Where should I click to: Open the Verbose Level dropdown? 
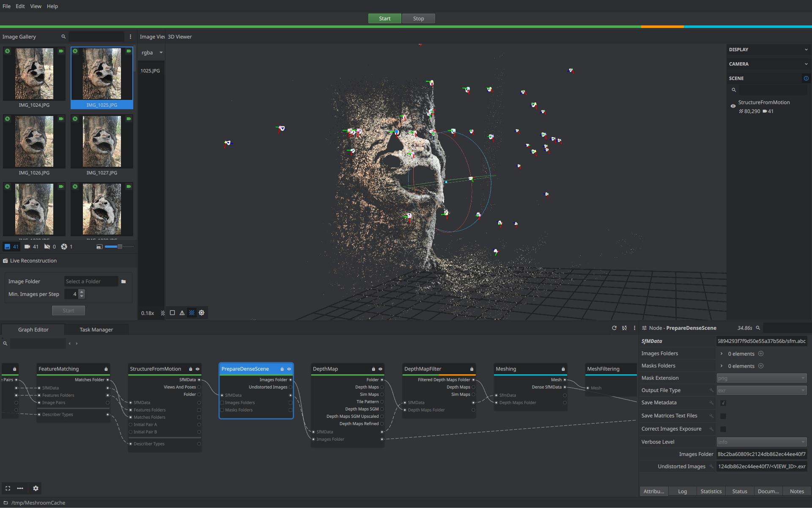761,442
